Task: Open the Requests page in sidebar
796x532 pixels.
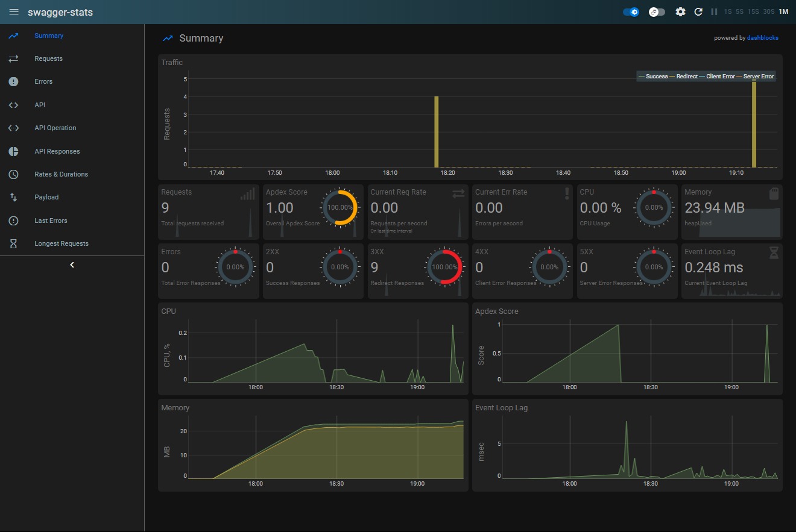Action: [x=48, y=59]
